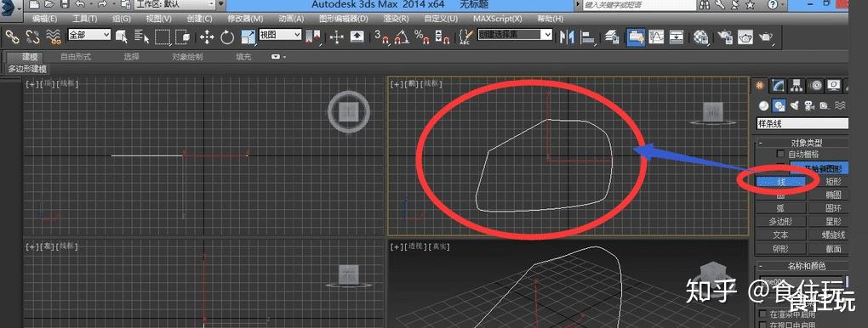
Task: Activate the Select and Rotate tool
Action: [227, 37]
